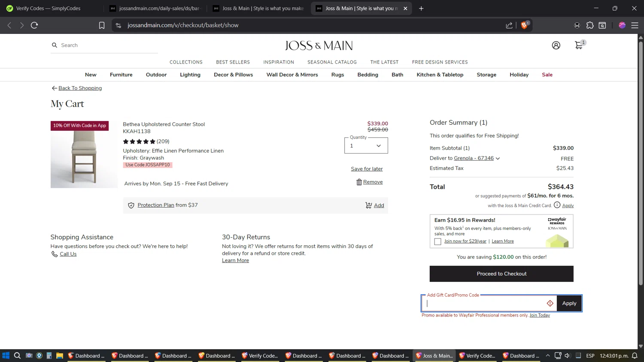Image resolution: width=644 pixels, height=362 pixels.
Task: Expand the Deliver to Grenola location
Action: pyautogui.click(x=498, y=158)
